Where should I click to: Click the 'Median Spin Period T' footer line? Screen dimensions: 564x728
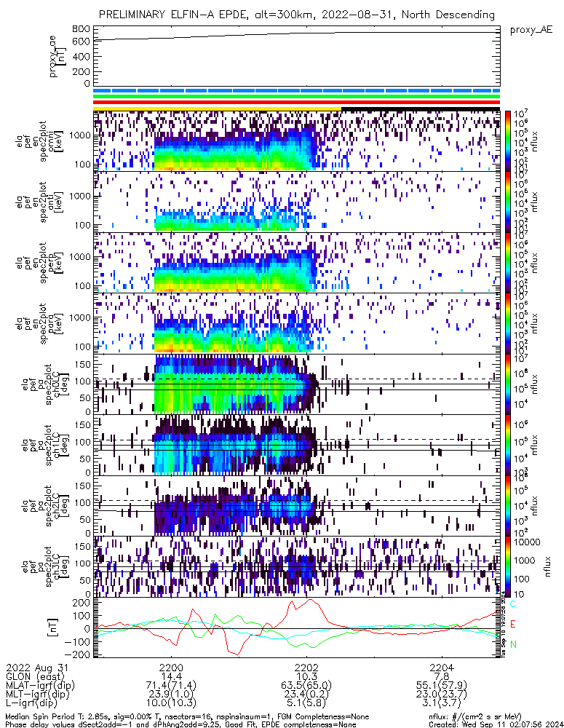[x=188, y=717]
